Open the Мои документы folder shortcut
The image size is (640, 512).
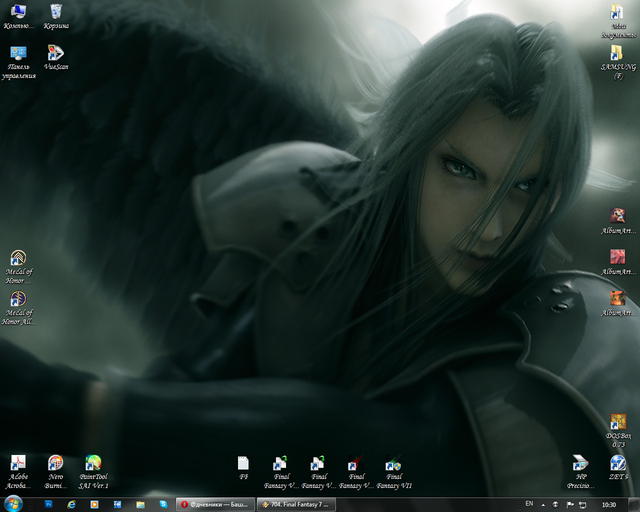pos(618,21)
